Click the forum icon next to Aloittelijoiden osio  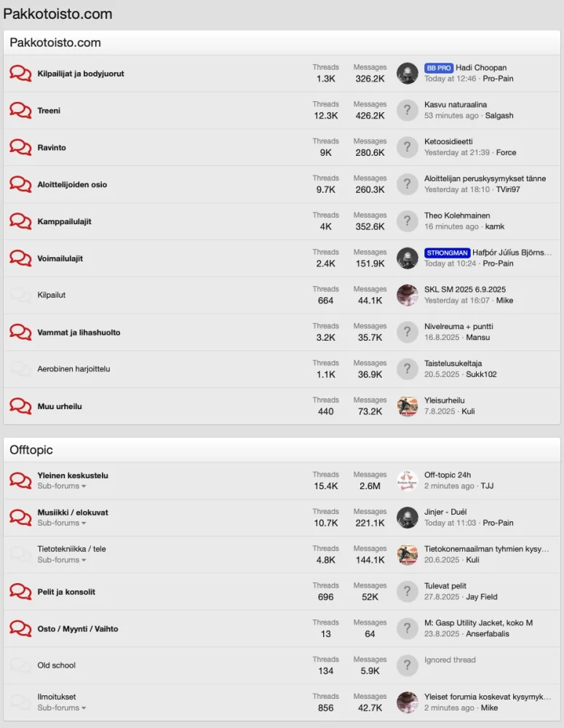(x=20, y=184)
